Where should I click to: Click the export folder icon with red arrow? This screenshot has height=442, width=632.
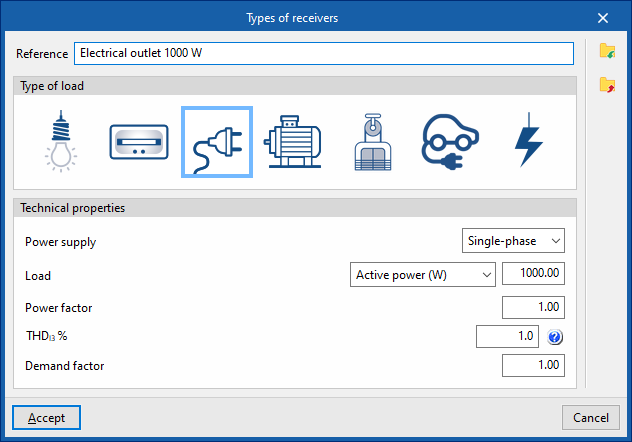point(607,85)
